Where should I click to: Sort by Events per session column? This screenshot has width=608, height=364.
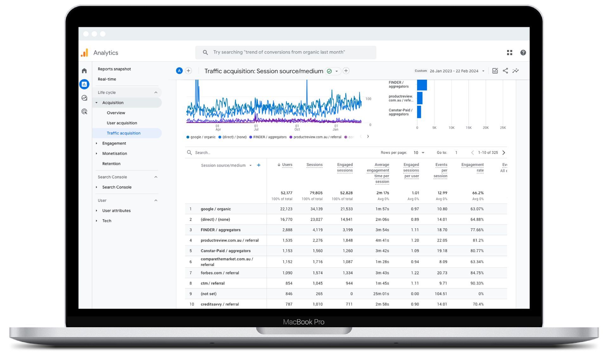click(x=440, y=170)
